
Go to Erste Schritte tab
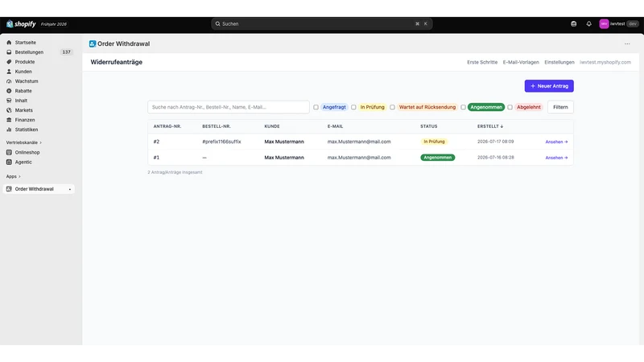[x=482, y=63]
